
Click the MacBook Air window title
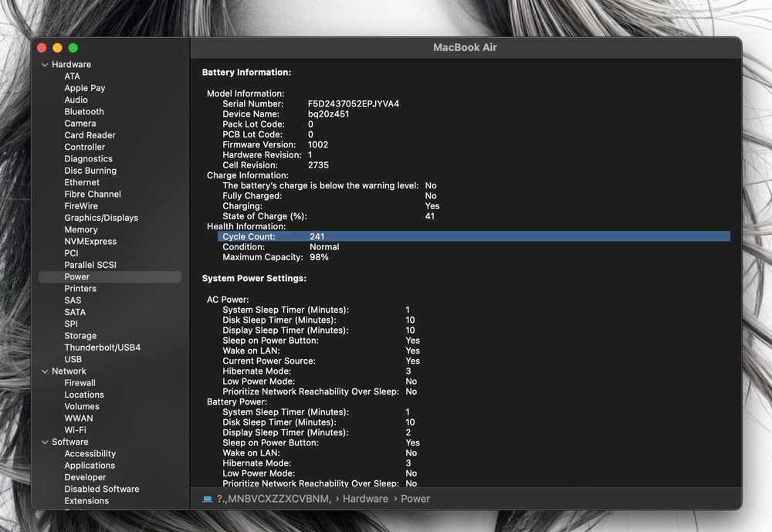click(465, 48)
